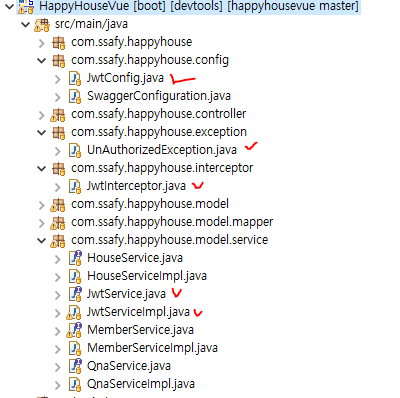
Task: Select the com.ssafy.happyhouse.controller package label
Action: pyautogui.click(x=159, y=114)
